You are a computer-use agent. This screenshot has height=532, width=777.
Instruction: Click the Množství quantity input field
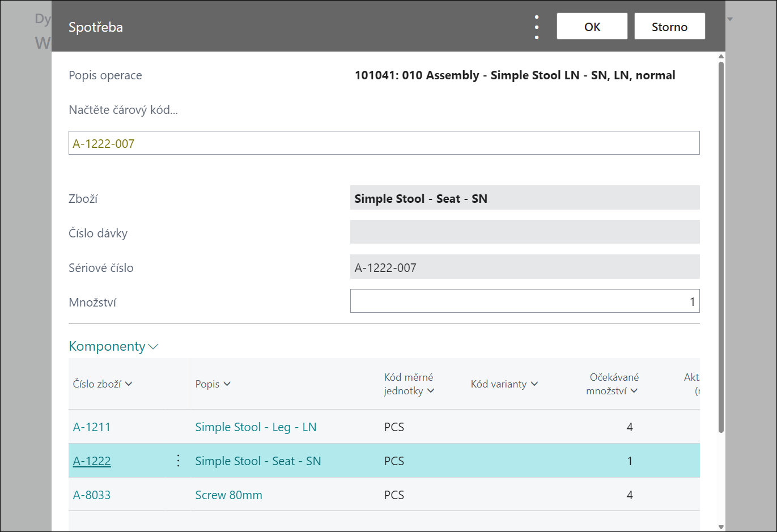click(x=525, y=301)
